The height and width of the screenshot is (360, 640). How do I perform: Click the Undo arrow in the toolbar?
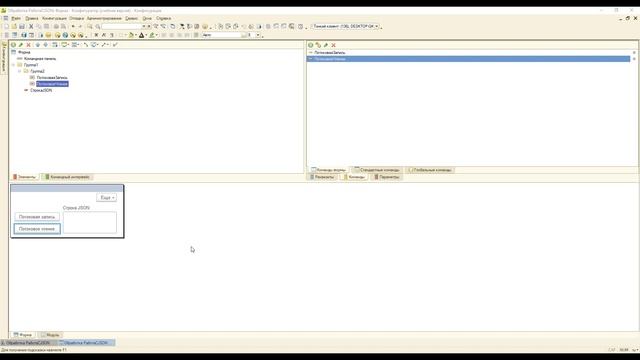click(x=73, y=27)
